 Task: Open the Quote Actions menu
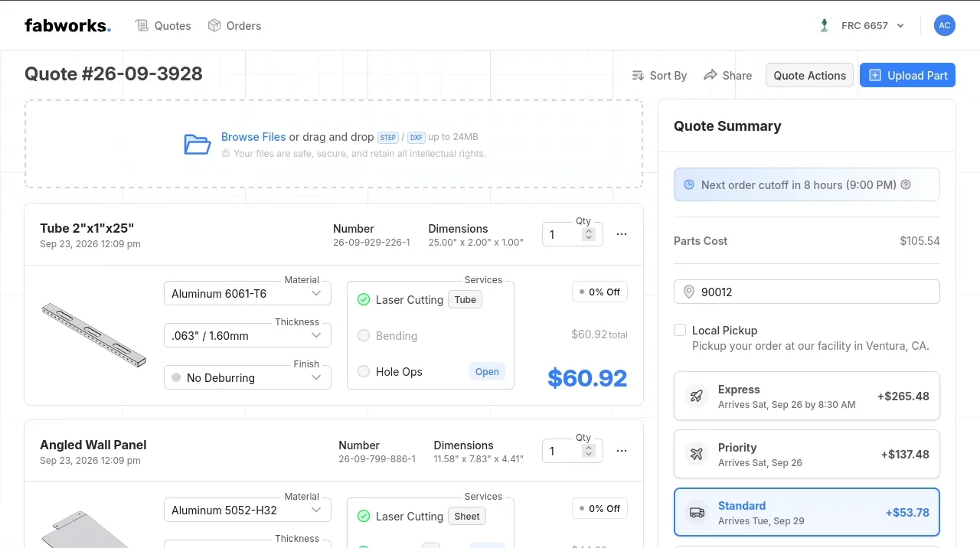point(809,75)
